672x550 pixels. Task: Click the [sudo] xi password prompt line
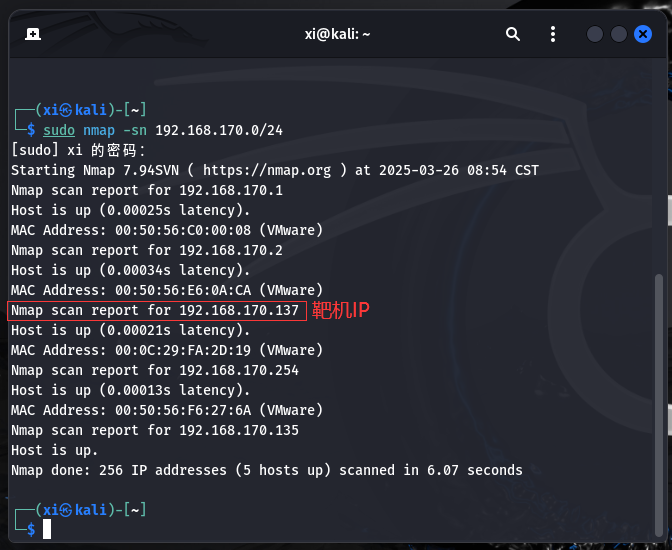point(78,150)
